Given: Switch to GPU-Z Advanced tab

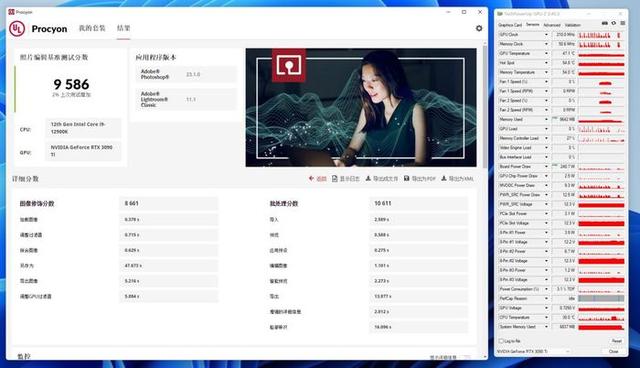Looking at the screenshot, I should pos(552,25).
